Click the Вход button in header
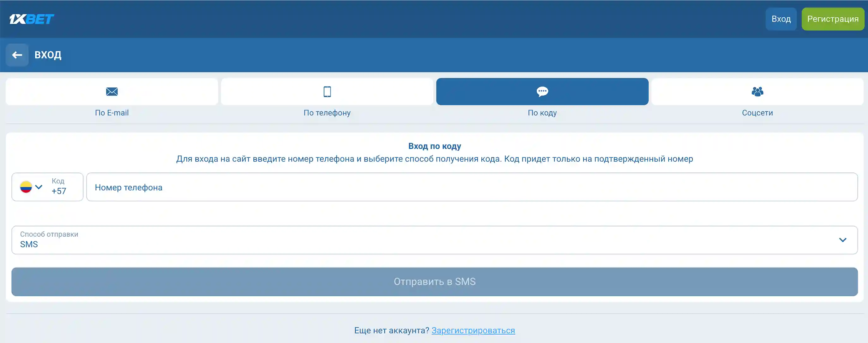868x343 pixels. tap(781, 19)
